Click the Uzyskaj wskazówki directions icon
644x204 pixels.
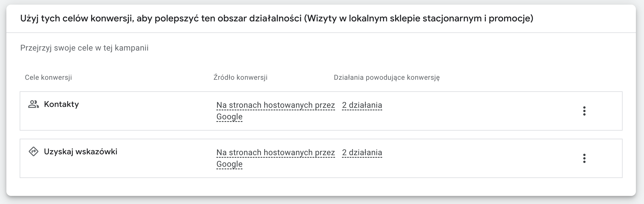[34, 151]
